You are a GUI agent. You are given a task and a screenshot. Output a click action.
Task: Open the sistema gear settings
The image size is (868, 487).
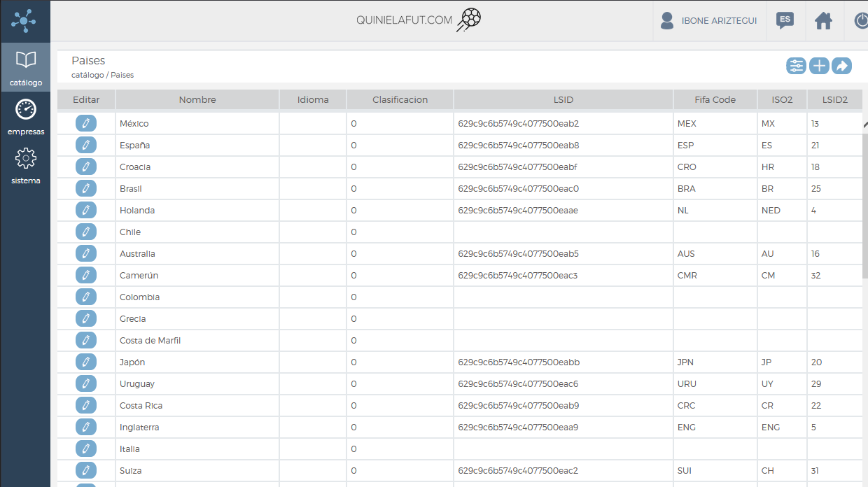click(x=25, y=165)
